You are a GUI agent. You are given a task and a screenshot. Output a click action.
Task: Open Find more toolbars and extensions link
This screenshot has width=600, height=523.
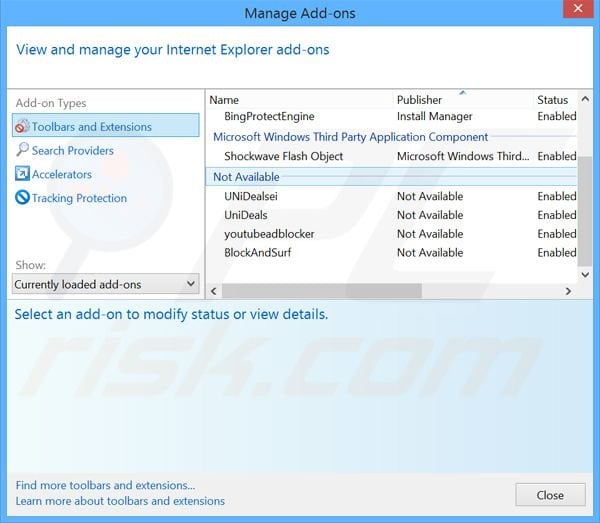105,485
